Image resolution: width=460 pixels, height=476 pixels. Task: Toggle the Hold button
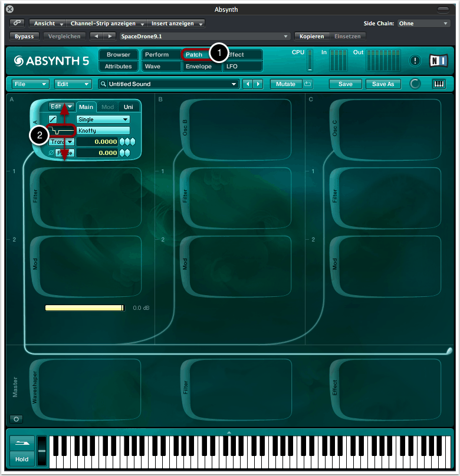22,459
